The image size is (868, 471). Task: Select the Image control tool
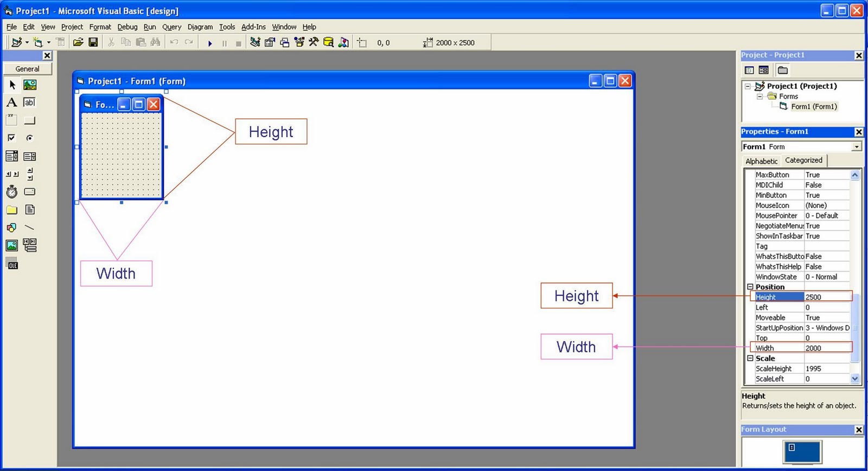pos(12,246)
